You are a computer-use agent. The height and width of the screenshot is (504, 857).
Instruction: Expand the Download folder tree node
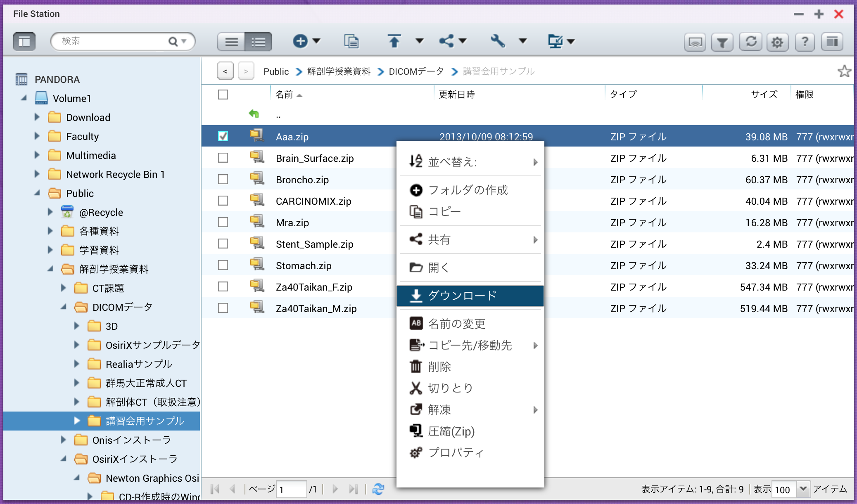[x=37, y=117]
